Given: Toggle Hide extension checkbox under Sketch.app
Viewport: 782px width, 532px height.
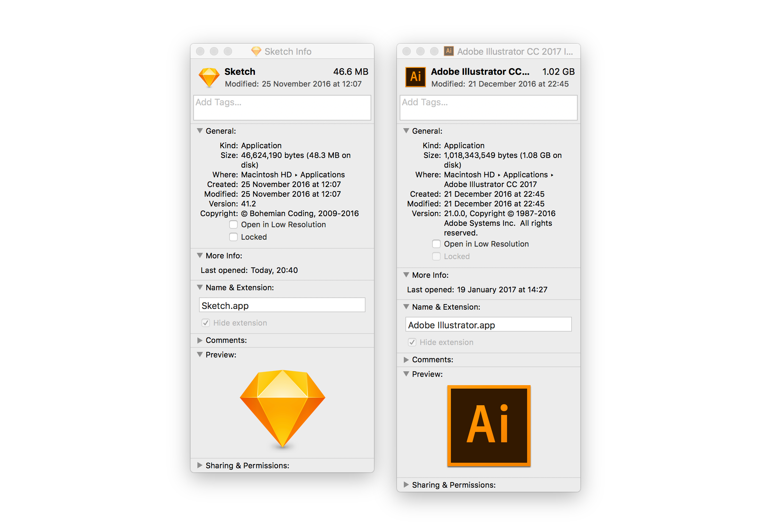Looking at the screenshot, I should coord(206,323).
